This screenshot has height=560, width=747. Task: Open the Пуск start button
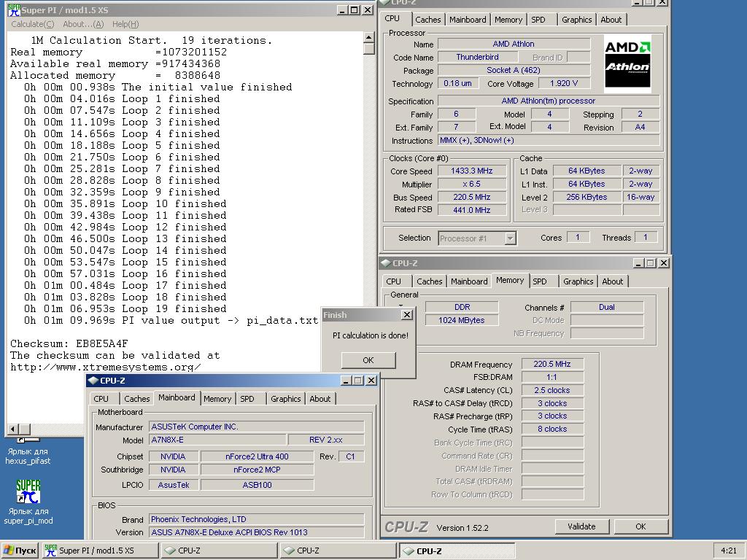point(20,551)
